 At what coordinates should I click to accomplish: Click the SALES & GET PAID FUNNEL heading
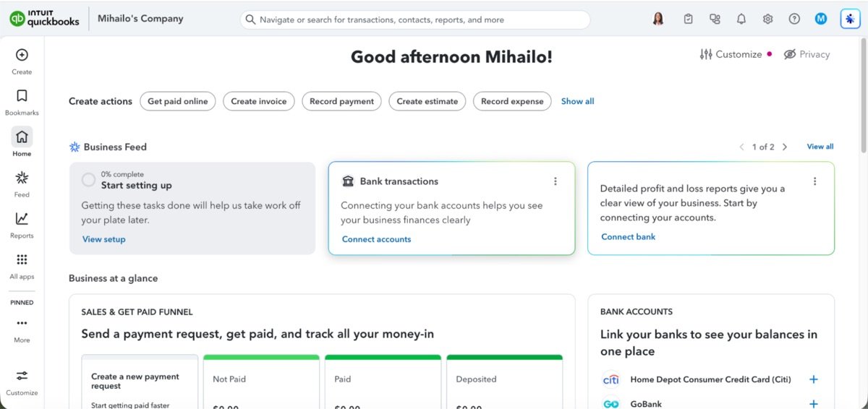[x=137, y=312]
